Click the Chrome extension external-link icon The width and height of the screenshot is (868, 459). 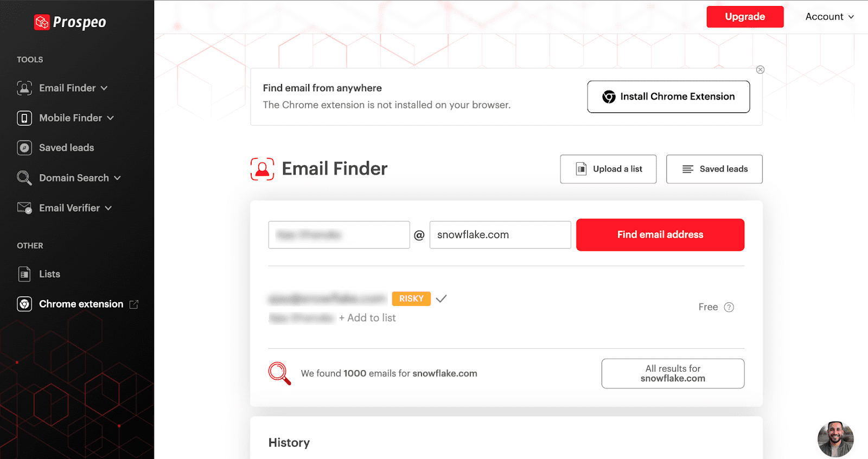(x=134, y=304)
